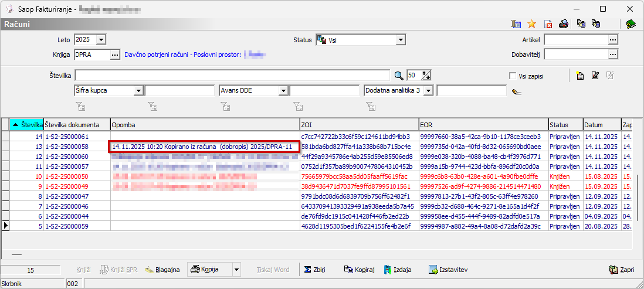Click the Opomba column header
644x289 pixels.
205,125
